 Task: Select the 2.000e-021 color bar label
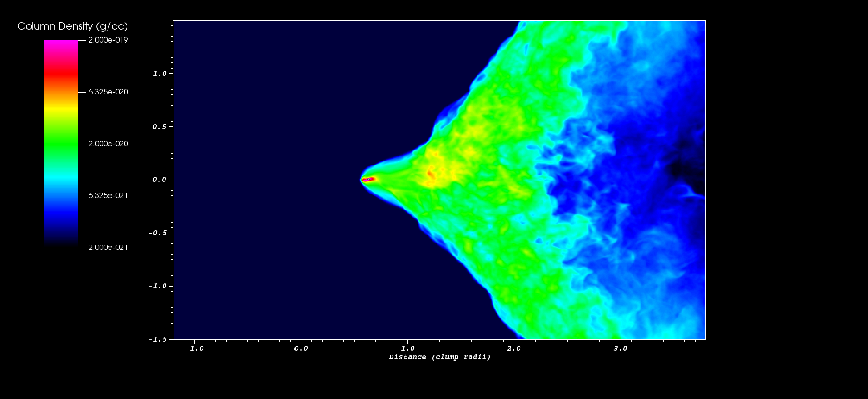(x=108, y=248)
